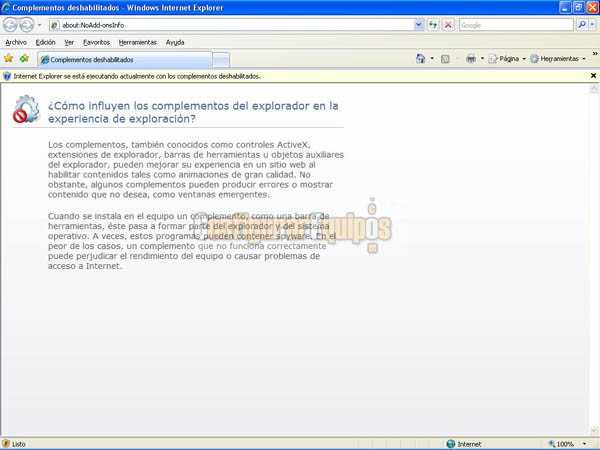Open the Ayuda menu
600x450 pixels.
click(x=175, y=42)
